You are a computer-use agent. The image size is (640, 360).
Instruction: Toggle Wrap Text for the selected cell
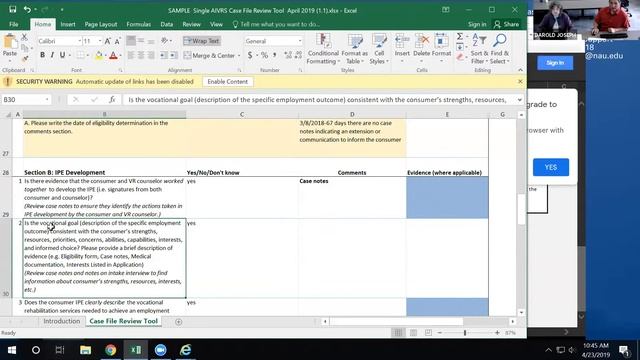[x=202, y=41]
